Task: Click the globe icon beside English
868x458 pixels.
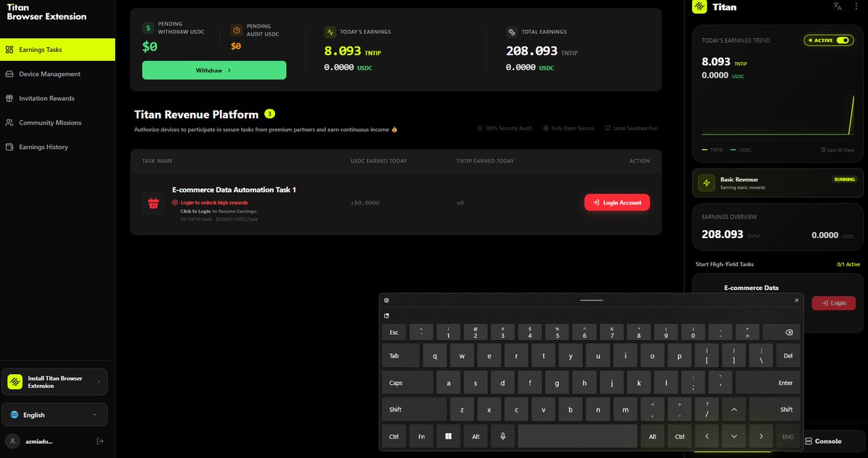Action: click(14, 415)
